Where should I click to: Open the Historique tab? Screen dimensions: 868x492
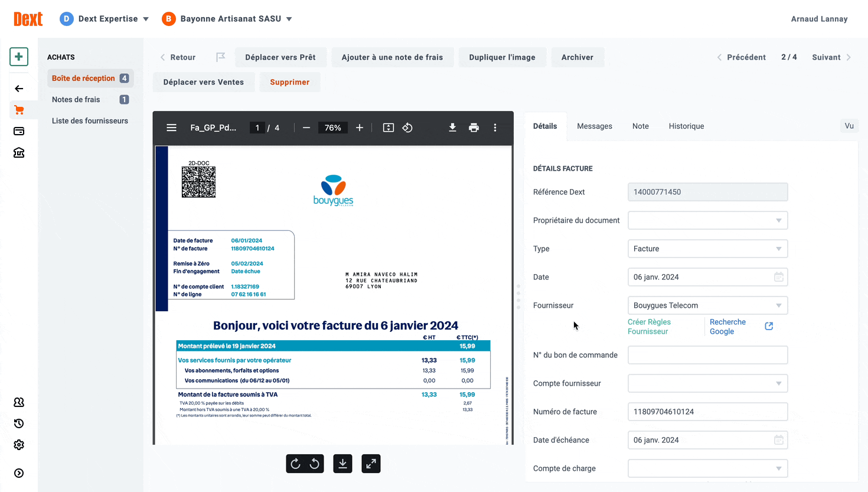pos(686,126)
